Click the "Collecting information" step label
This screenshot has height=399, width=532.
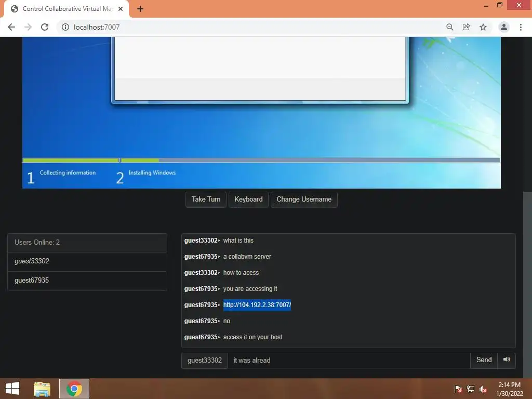coord(68,172)
